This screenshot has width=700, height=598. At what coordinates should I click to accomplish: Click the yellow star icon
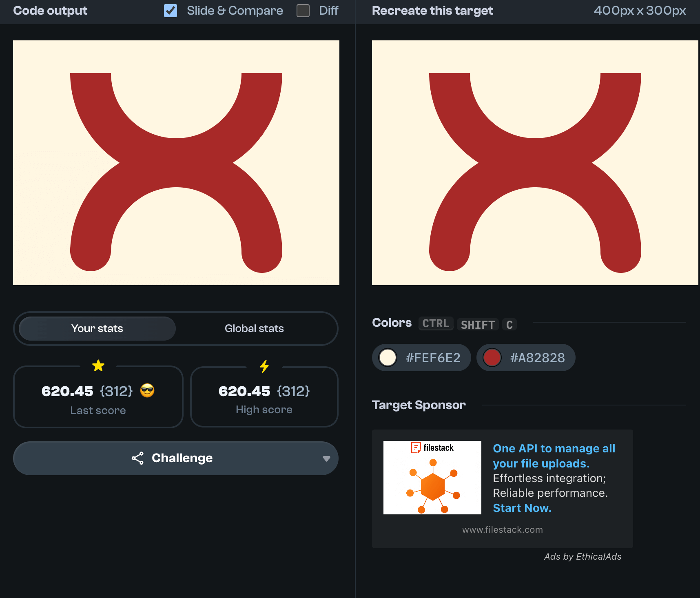click(x=98, y=365)
